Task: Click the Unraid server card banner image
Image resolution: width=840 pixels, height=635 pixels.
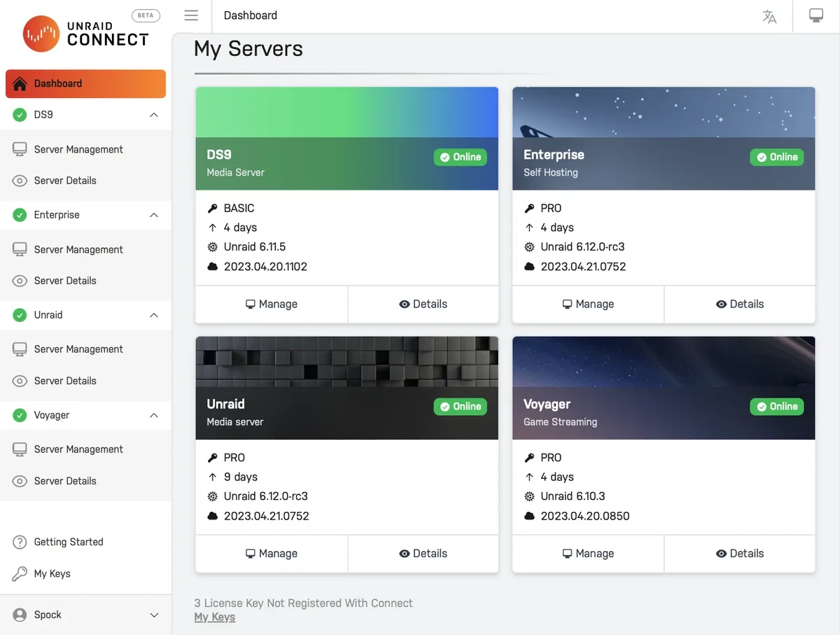Action: point(346,361)
